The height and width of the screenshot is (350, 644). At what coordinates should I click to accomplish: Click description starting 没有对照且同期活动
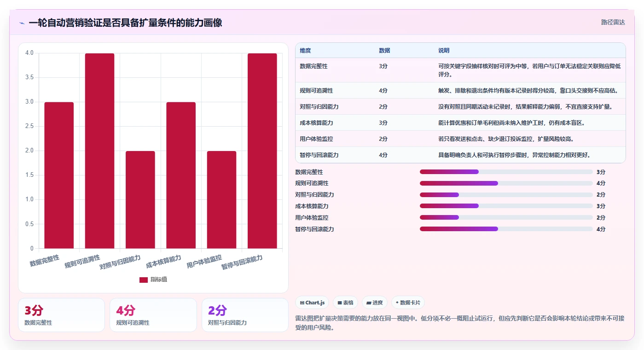pyautogui.click(x=525, y=107)
